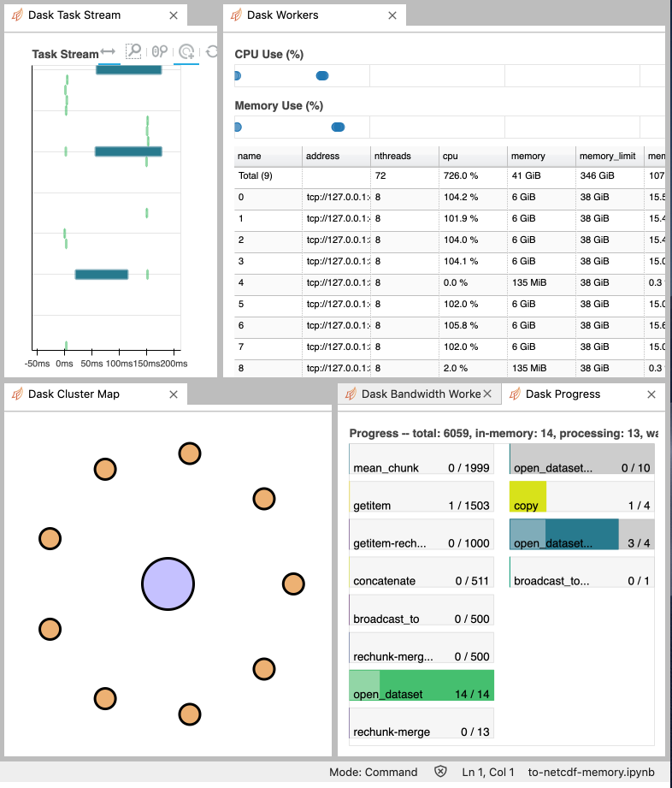Click the 101.9 % cpu cell for worker 1
672x788 pixels.
(473, 219)
